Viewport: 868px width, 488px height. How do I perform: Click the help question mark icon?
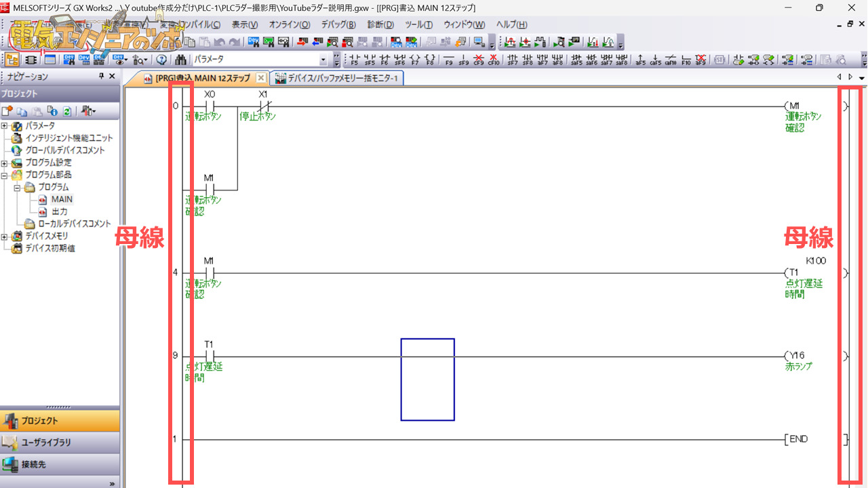[161, 60]
